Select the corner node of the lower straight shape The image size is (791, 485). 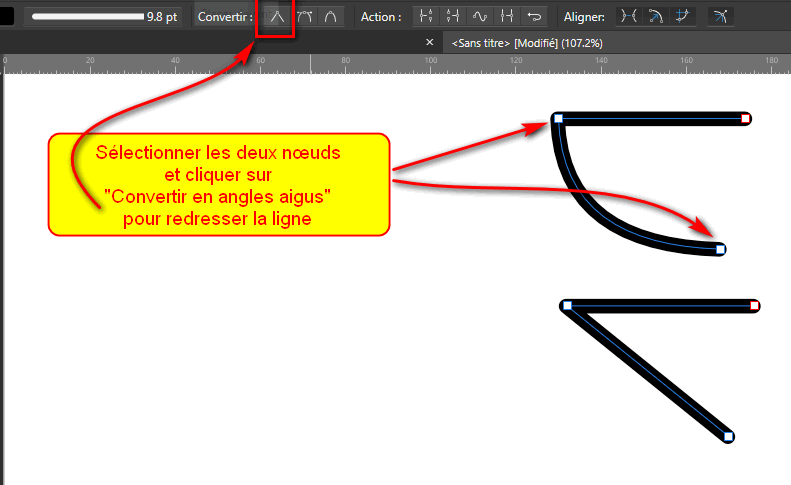567,305
